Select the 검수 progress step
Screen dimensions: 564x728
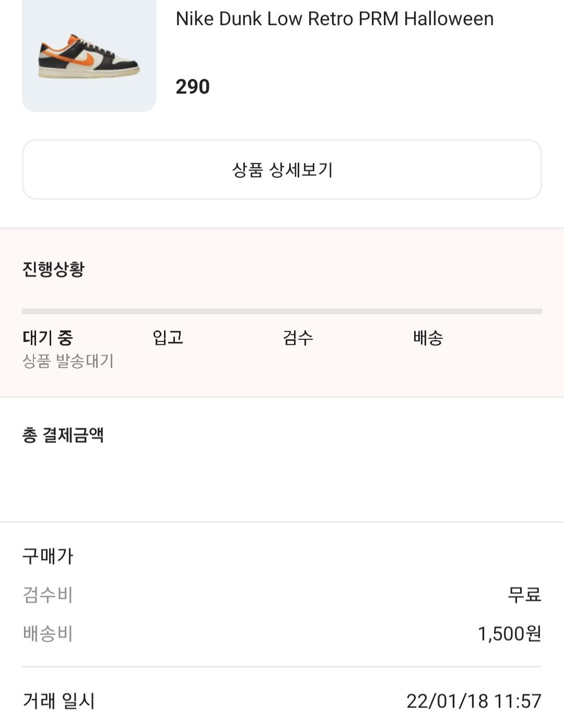298,338
